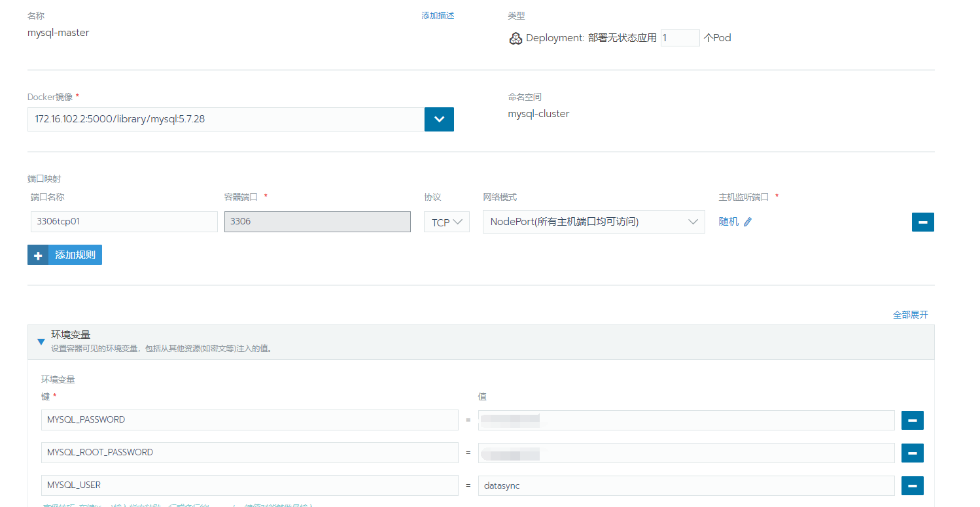Click the 添加描述 link
980x507 pixels.
point(438,16)
